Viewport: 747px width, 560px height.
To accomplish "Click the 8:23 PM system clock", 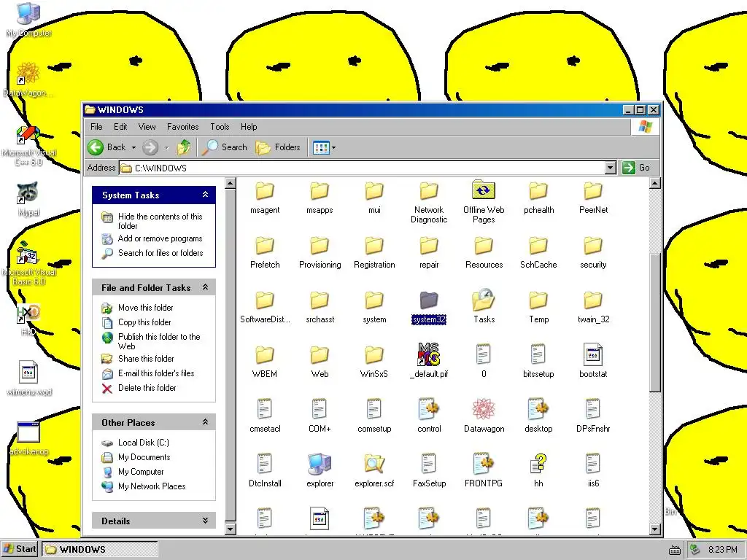I will click(x=722, y=550).
